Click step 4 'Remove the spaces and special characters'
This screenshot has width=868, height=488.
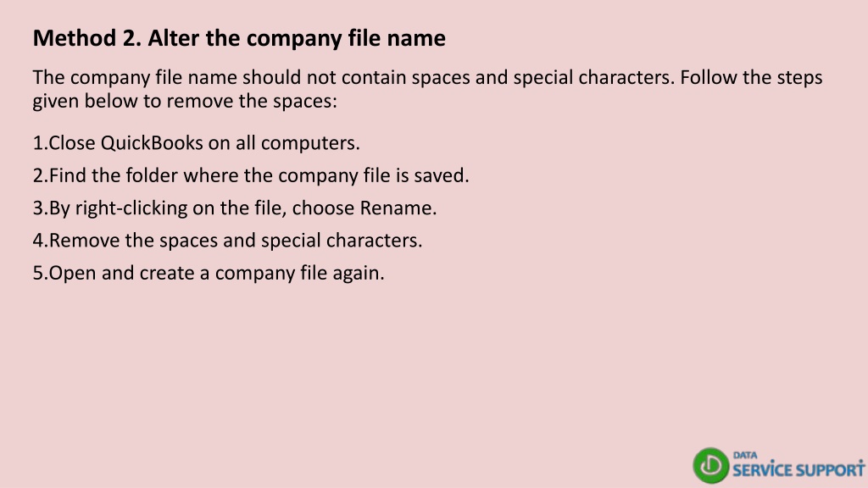(x=227, y=240)
